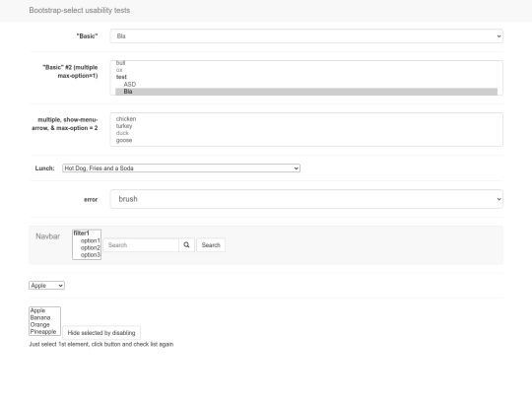Select ASD in Basic #2 list
Viewport: 532px width, 399px height.
[306, 85]
